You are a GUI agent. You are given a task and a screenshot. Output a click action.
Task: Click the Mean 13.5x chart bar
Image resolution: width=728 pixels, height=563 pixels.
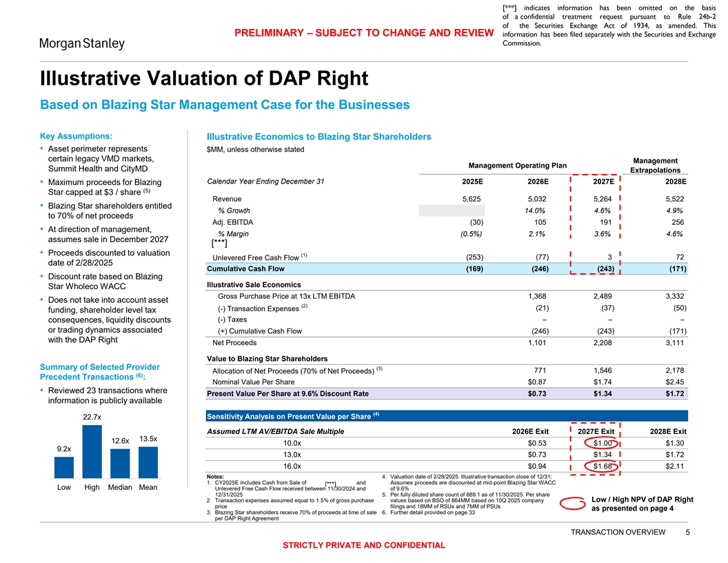[x=148, y=462]
